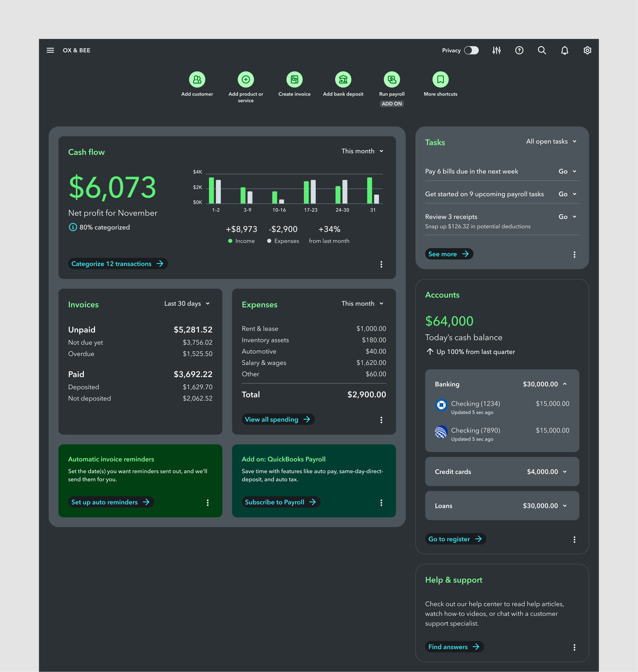The width and height of the screenshot is (638, 672).
Task: Open the hamburger navigation menu
Action: [x=50, y=50]
